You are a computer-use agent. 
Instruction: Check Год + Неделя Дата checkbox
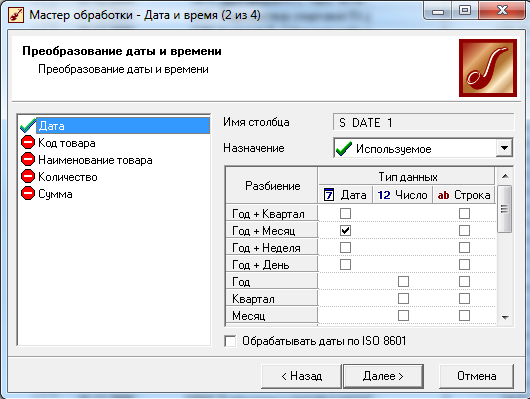[x=345, y=248]
